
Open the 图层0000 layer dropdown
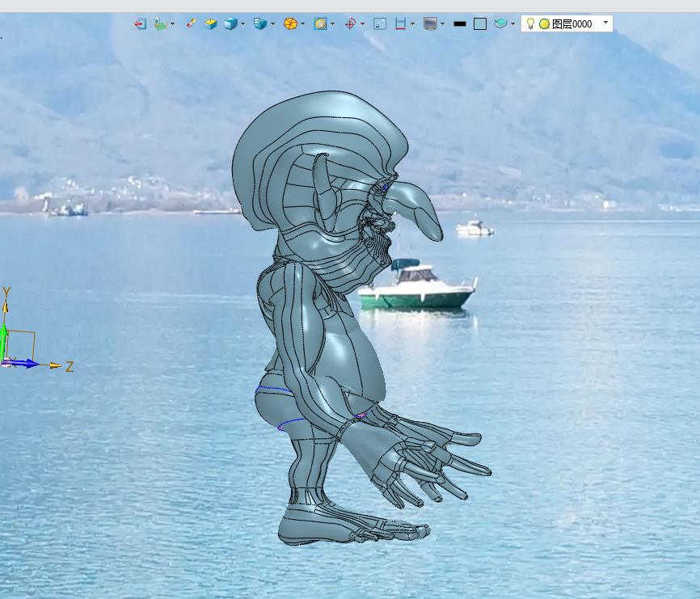pyautogui.click(x=605, y=23)
